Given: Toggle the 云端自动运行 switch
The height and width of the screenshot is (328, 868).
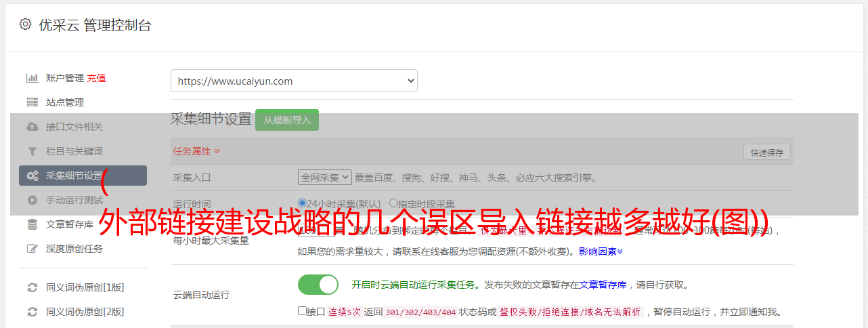Looking at the screenshot, I should tap(318, 285).
